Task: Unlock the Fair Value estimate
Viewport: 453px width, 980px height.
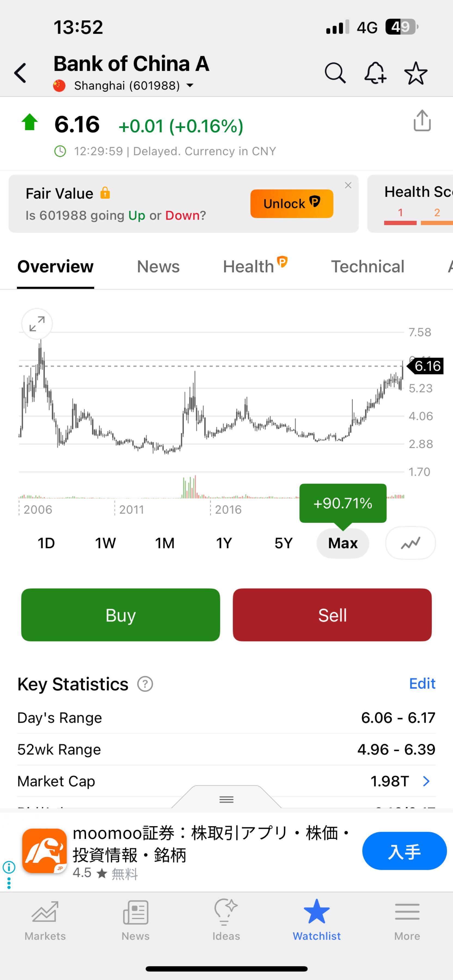Action: [x=292, y=204]
